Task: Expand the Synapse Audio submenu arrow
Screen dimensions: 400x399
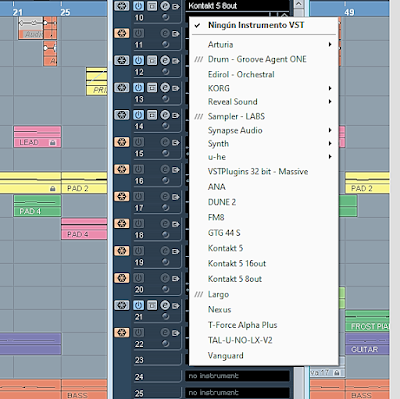Action: 330,130
